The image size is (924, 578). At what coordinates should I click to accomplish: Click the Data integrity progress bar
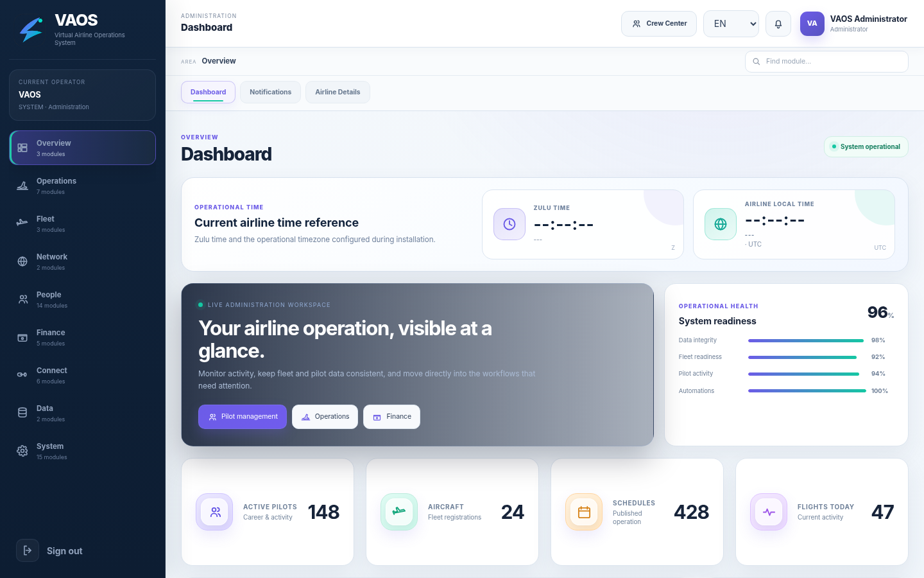806,340
